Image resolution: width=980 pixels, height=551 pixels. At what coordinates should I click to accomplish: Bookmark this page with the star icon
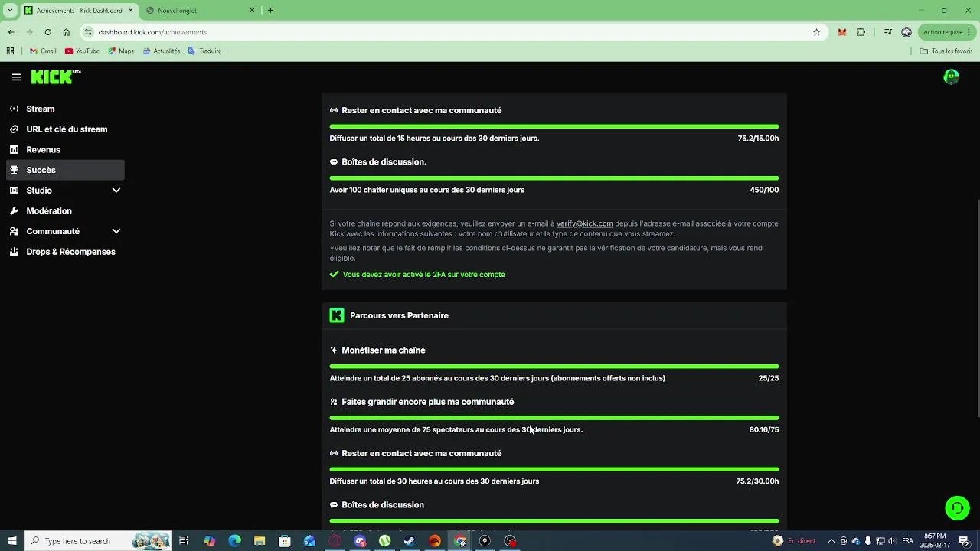tap(816, 32)
